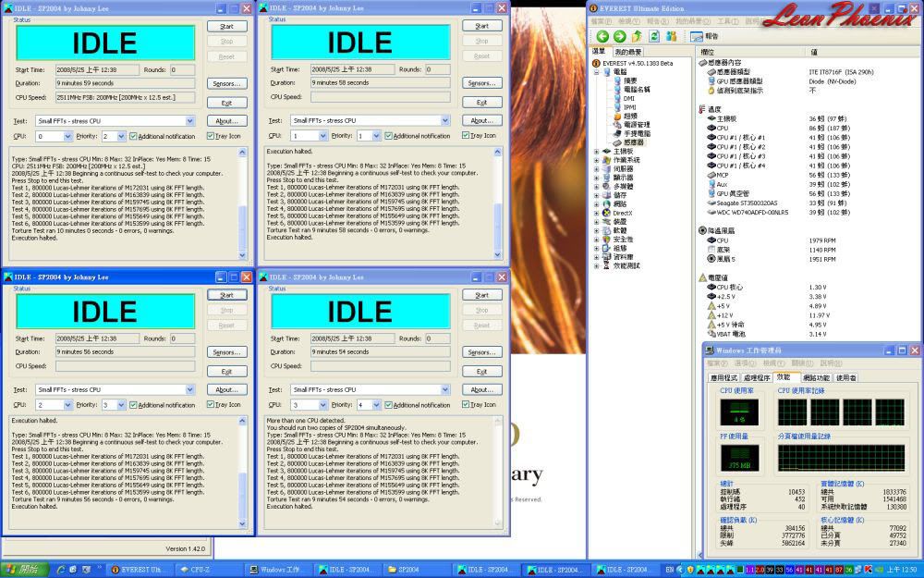This screenshot has width=924, height=578.
Task: Open 網路功能 networking tab in Task Manager
Action: [x=816, y=378]
